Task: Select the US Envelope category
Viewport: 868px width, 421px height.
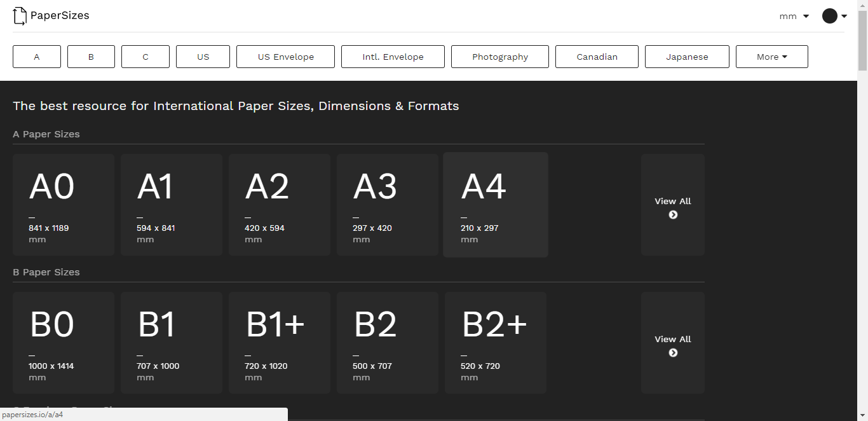Action: [x=285, y=57]
